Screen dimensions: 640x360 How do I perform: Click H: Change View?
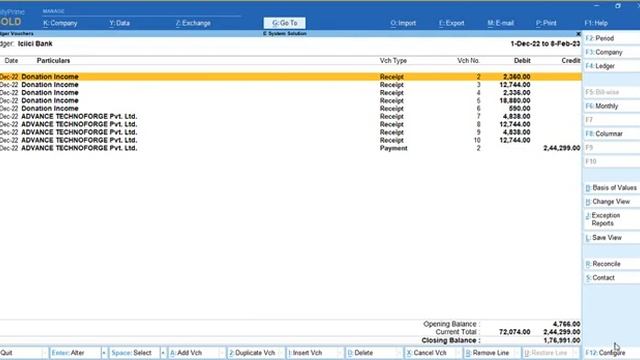(x=611, y=202)
